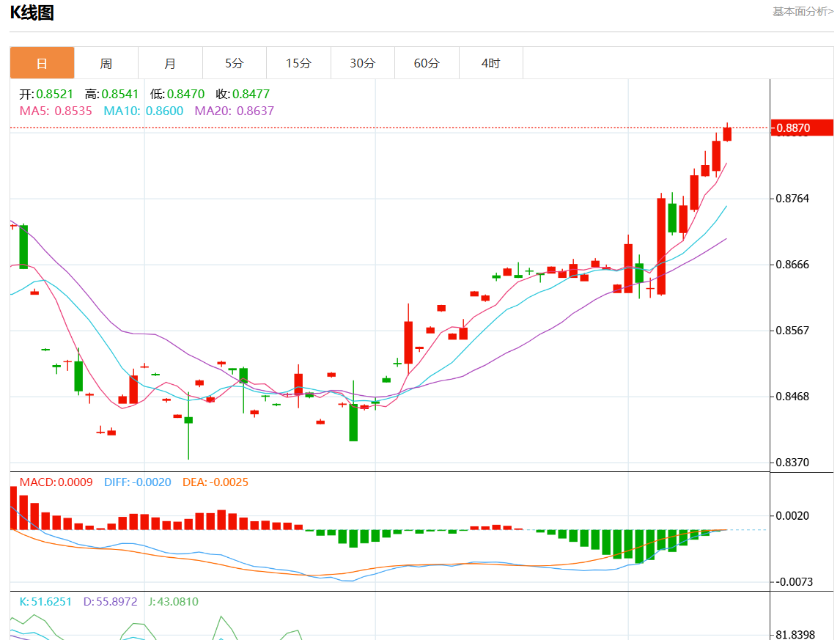Click the MACD 0.0009 value label
Image resolution: width=840 pixels, height=640 pixels.
pyautogui.click(x=56, y=482)
